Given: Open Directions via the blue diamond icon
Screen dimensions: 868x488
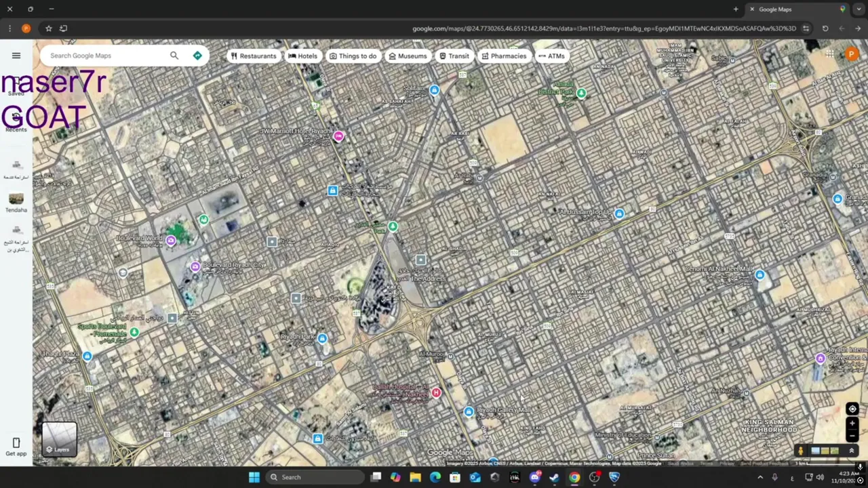Looking at the screenshot, I should pyautogui.click(x=197, y=56).
